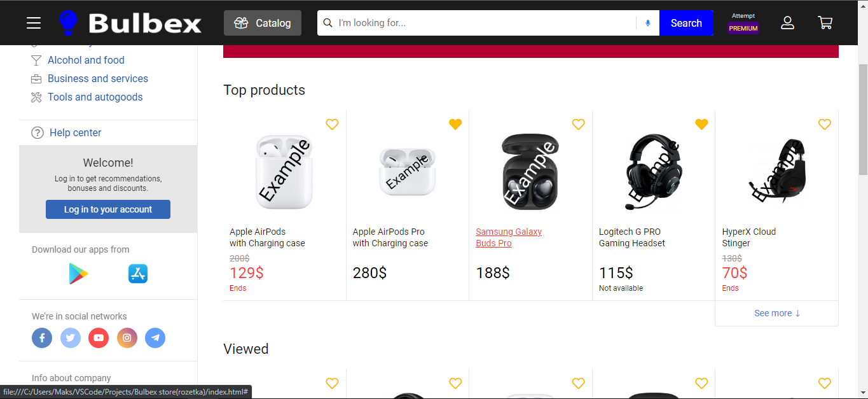
Task: Add Apple AirPods to favorites
Action: coord(332,125)
